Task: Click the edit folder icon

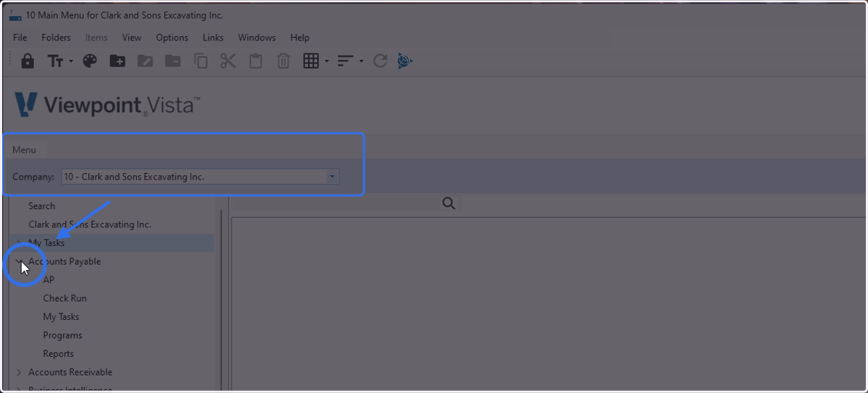Action: tap(145, 62)
